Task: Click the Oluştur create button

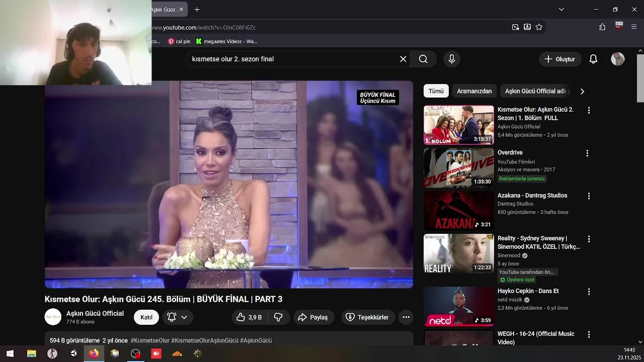Action: click(559, 59)
